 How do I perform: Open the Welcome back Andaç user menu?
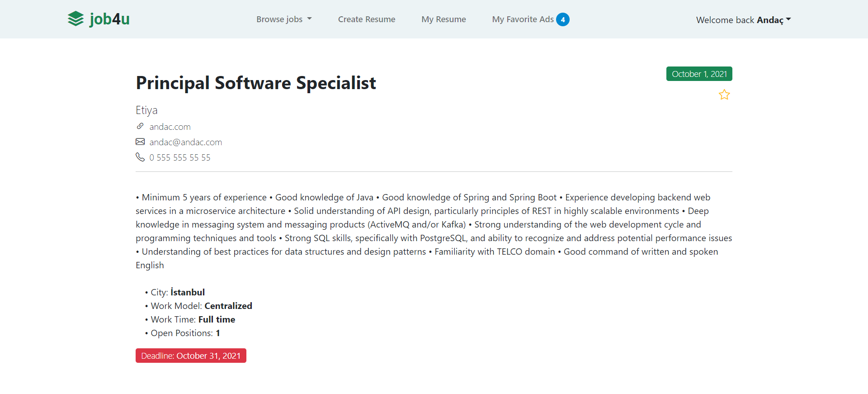744,20
